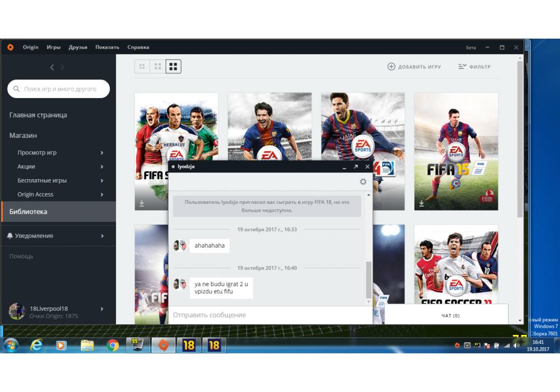The height and width of the screenshot is (392, 560).
Task: Expand the 18Liverpool18 profile menu
Action: (x=102, y=309)
